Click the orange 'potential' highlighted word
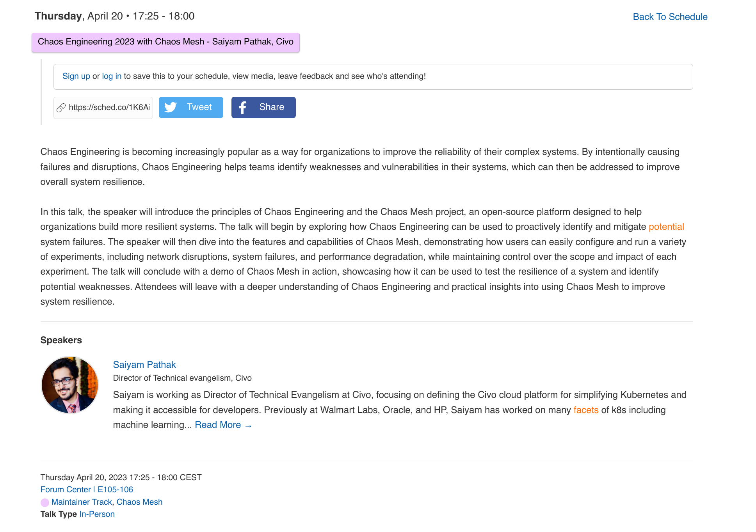 click(666, 227)
